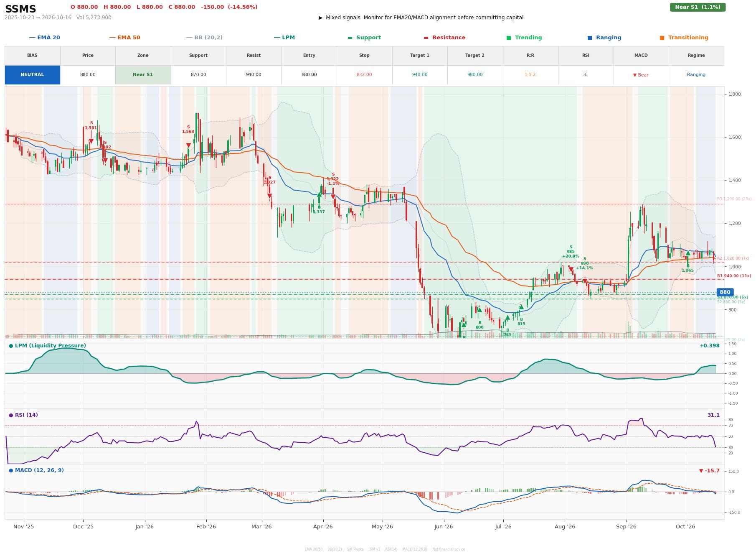Click the BIAS column header
The height and width of the screenshot is (556, 756).
point(32,56)
